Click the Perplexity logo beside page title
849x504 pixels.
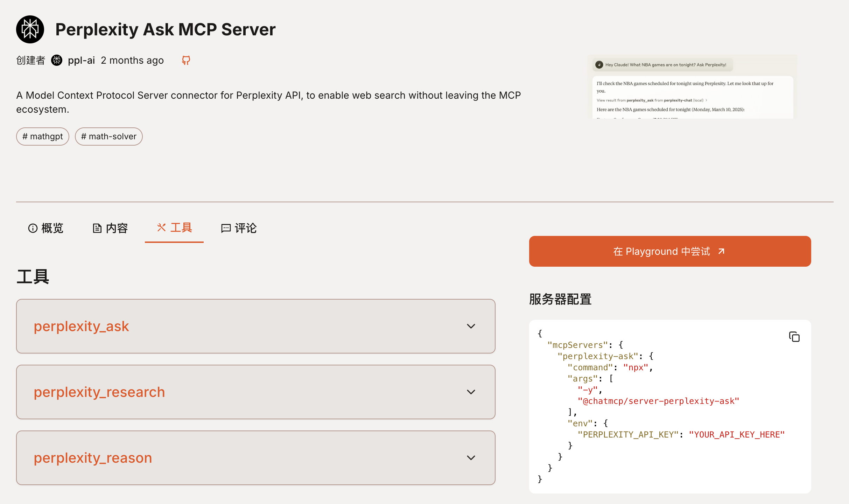(x=30, y=29)
